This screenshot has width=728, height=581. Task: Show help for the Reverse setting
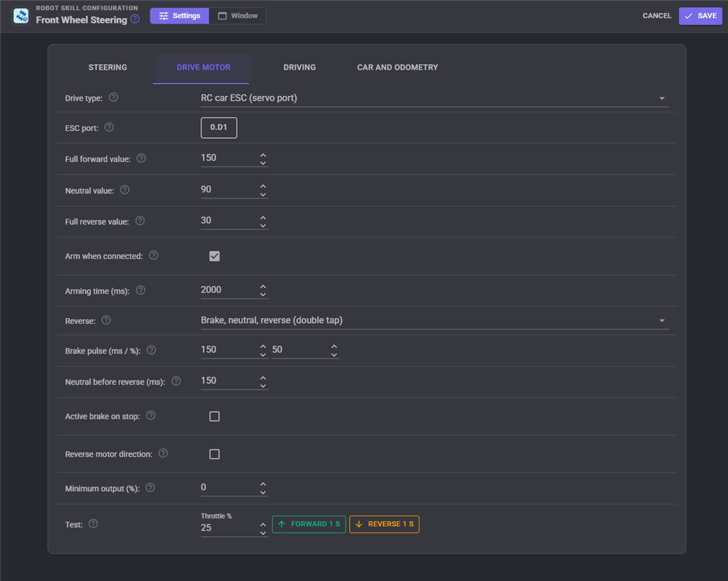107,321
